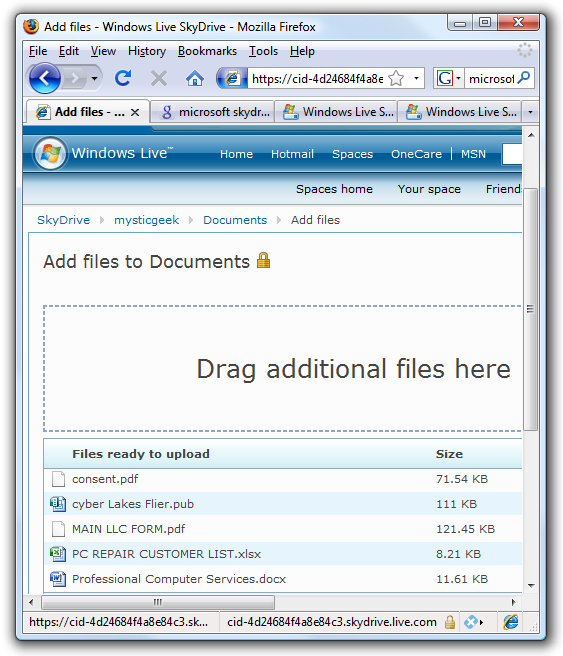Screen dimensions: 563x656
Task: Click the Excel icon for PC REPAIR CUSTOMER LIST.xlsx
Action: point(58,554)
